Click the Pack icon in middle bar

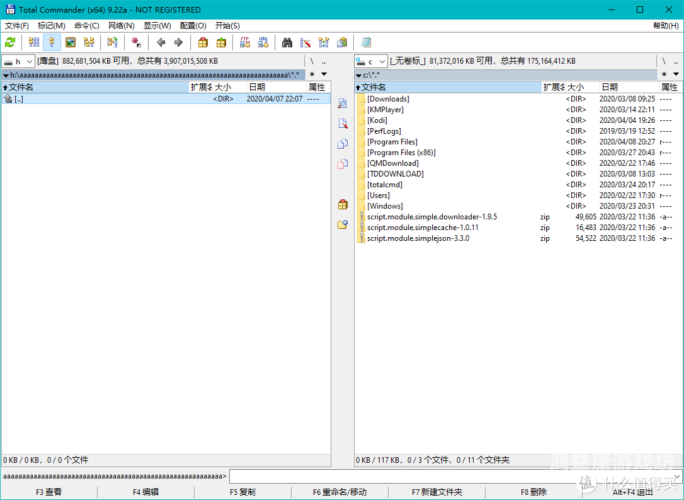coord(343,204)
